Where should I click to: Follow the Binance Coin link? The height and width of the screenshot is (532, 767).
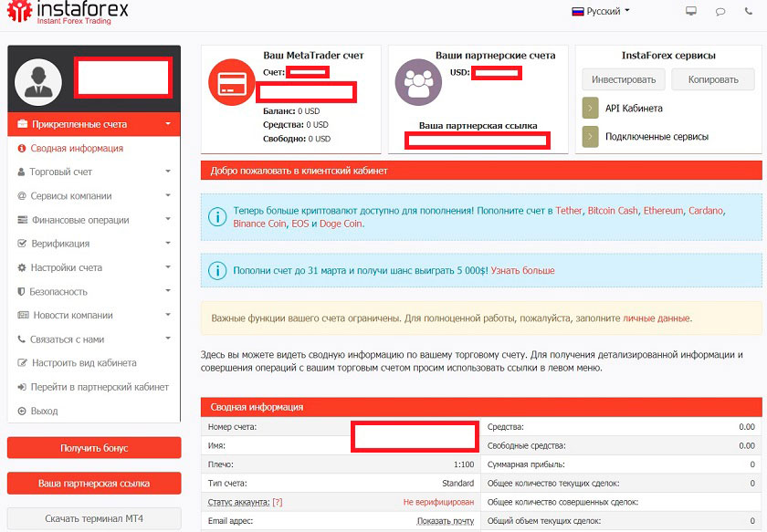pyautogui.click(x=259, y=224)
